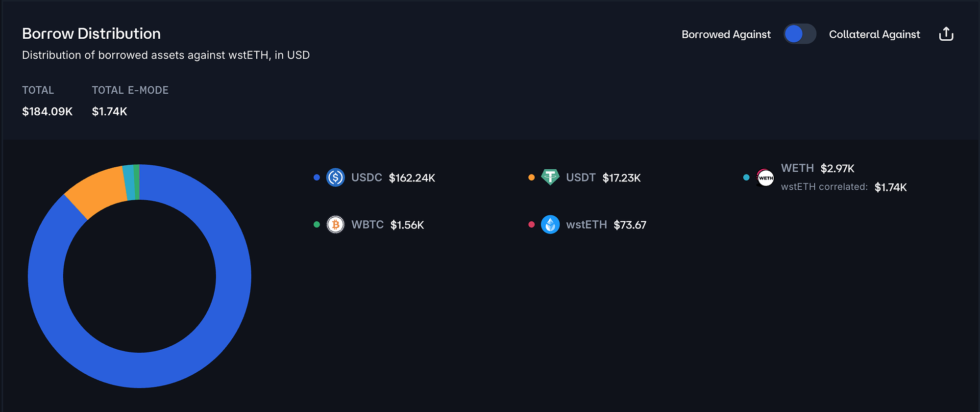Click the USDT Tether icon
The image size is (980, 412).
click(550, 177)
